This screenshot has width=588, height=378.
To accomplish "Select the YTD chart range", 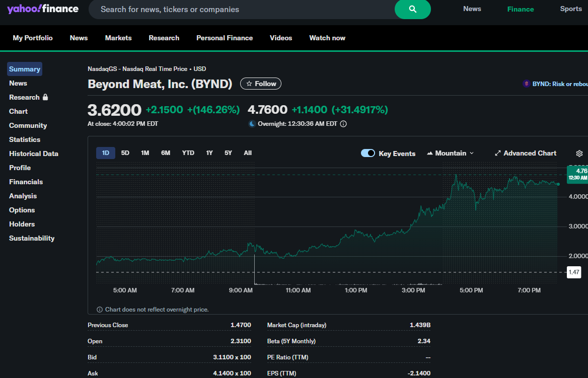I will [188, 153].
